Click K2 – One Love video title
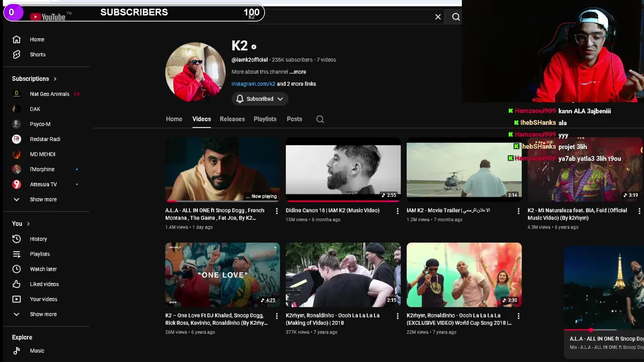Image resolution: width=644 pixels, height=362 pixels. (x=217, y=319)
